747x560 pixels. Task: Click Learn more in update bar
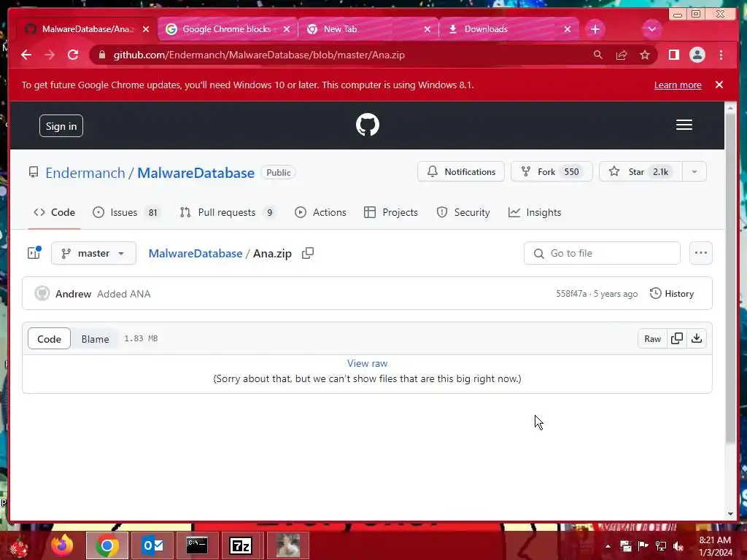(678, 85)
